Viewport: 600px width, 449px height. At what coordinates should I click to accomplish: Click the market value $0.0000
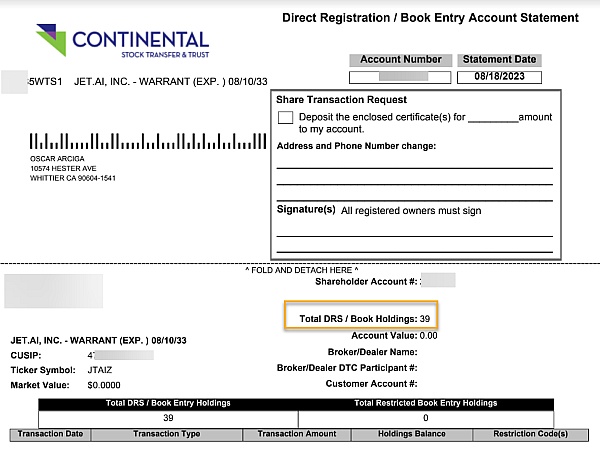(x=104, y=385)
